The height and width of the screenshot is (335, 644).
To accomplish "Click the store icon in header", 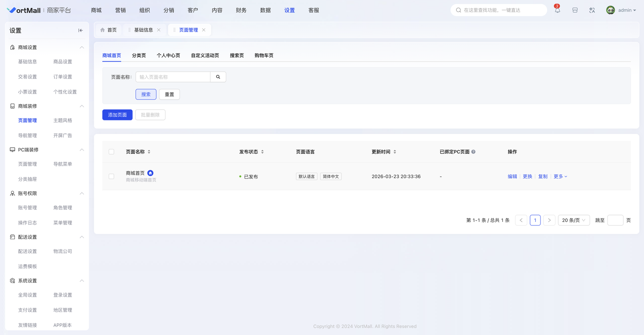I will [x=575, y=10].
